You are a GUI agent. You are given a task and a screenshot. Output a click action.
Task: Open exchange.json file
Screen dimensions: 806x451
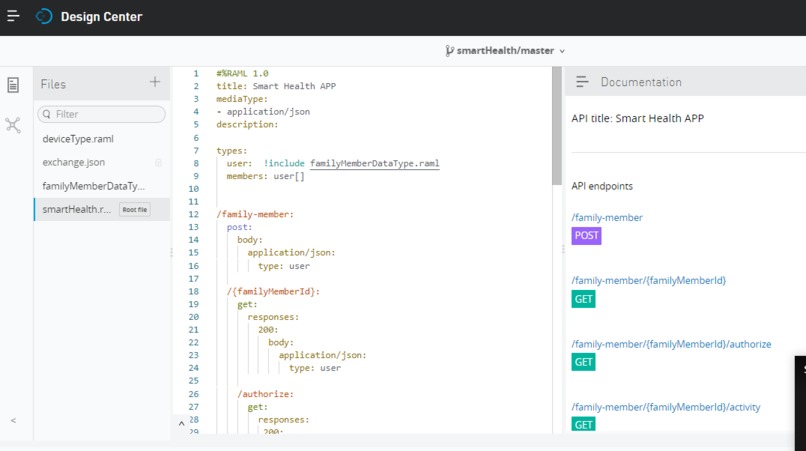pyautogui.click(x=74, y=162)
